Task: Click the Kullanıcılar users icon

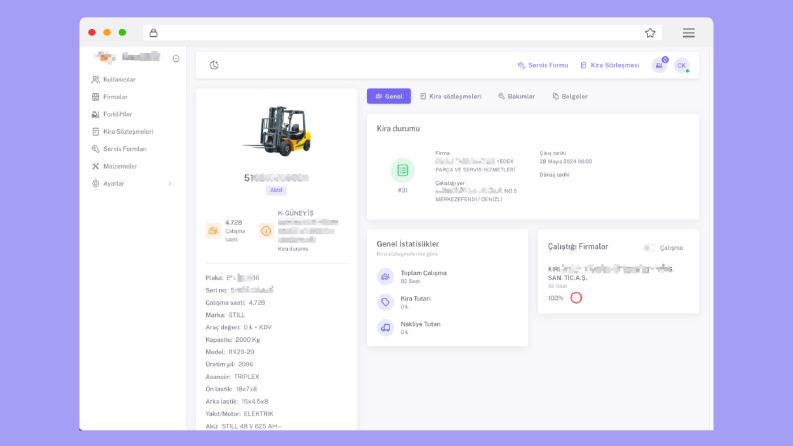Action: pos(95,79)
